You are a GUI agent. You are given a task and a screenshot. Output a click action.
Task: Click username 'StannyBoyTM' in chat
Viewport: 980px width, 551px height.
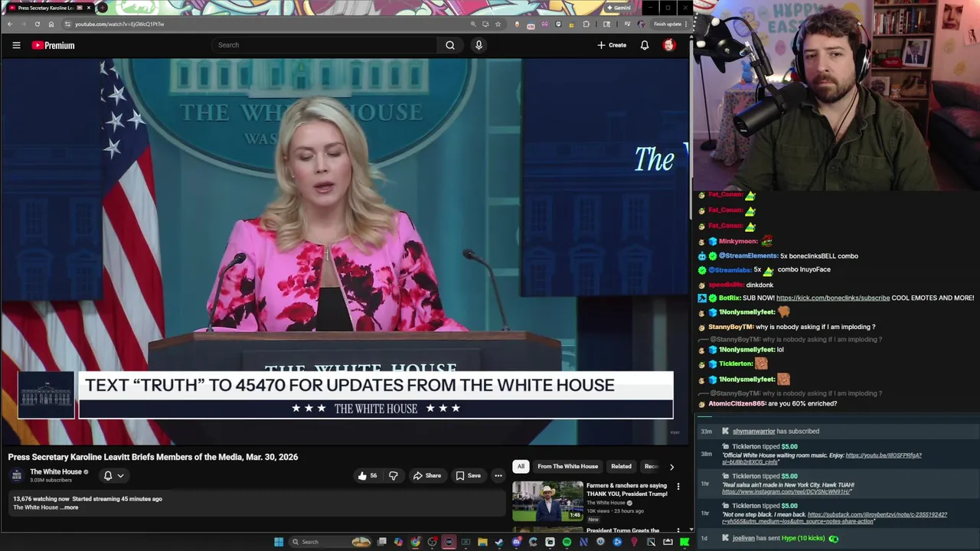pyautogui.click(x=730, y=327)
